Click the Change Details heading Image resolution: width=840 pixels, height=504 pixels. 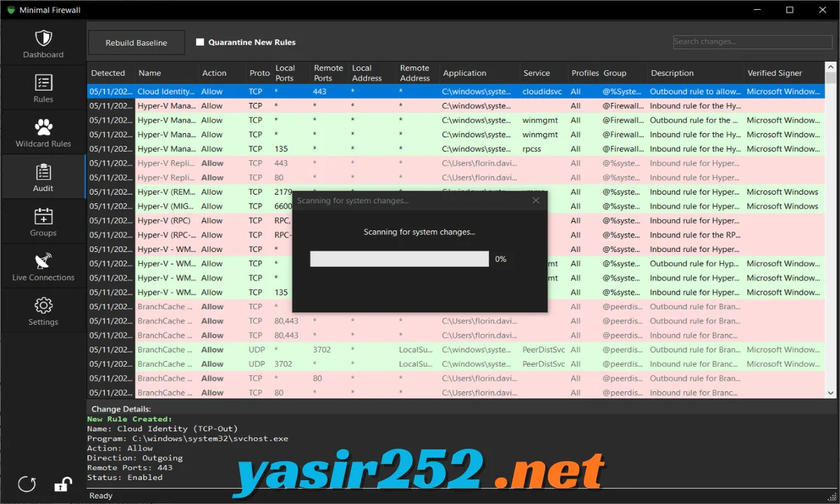pyautogui.click(x=121, y=409)
